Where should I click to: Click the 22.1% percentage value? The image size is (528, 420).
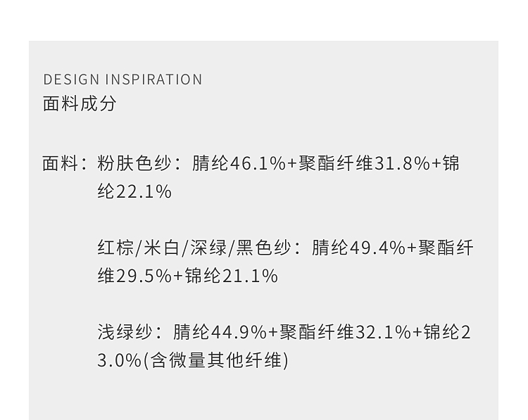coord(144,192)
